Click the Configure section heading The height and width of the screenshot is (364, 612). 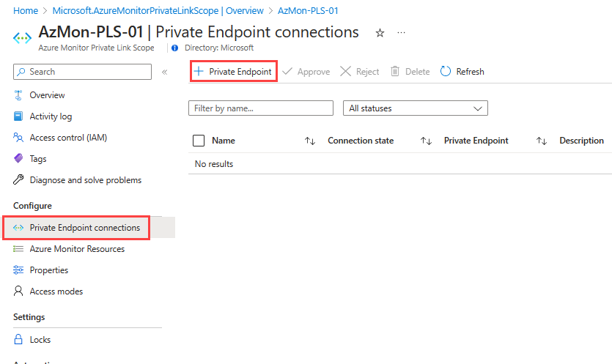pyautogui.click(x=32, y=206)
